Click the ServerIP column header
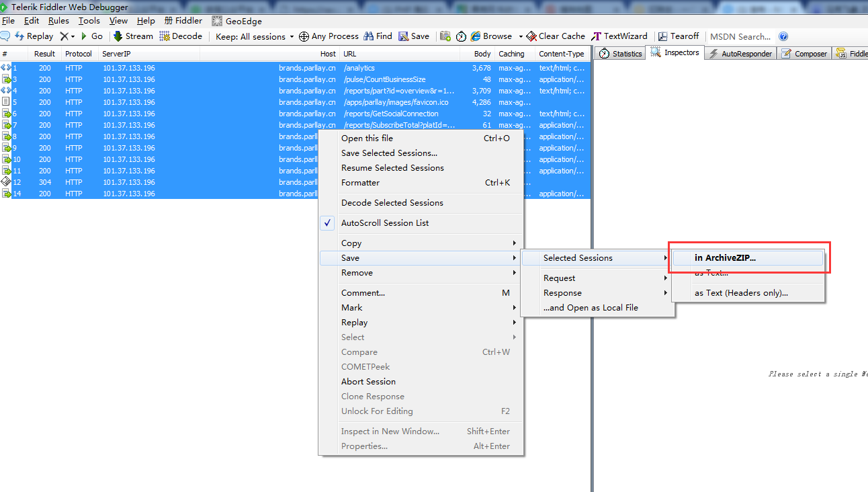Image resolution: width=868 pixels, height=492 pixels. pyautogui.click(x=148, y=54)
